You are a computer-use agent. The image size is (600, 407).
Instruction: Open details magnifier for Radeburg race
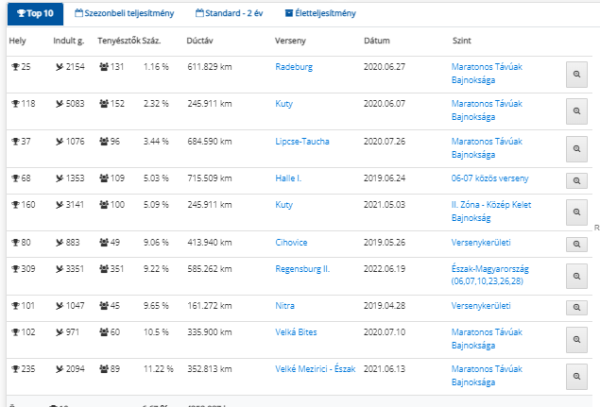coord(577,75)
